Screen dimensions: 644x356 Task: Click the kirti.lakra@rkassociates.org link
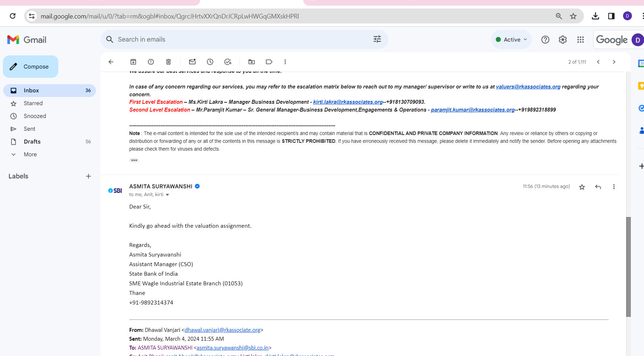click(x=348, y=102)
